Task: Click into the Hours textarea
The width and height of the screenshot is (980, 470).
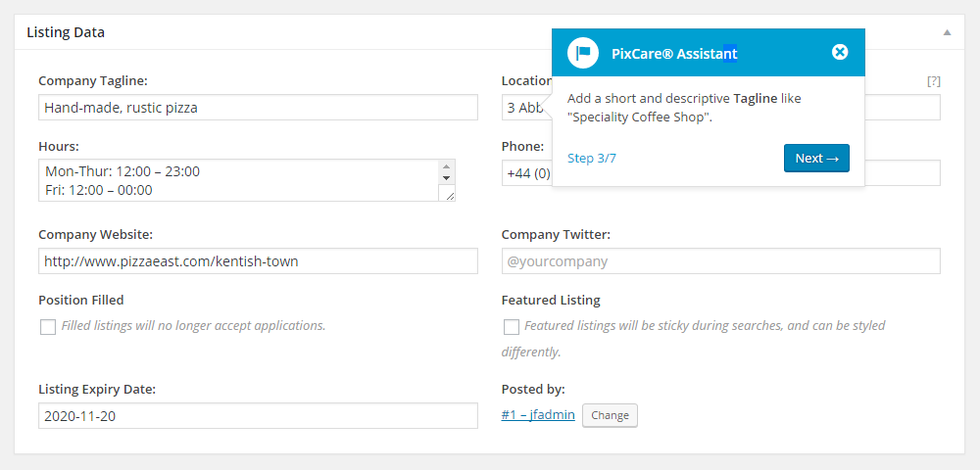Action: [x=235, y=180]
